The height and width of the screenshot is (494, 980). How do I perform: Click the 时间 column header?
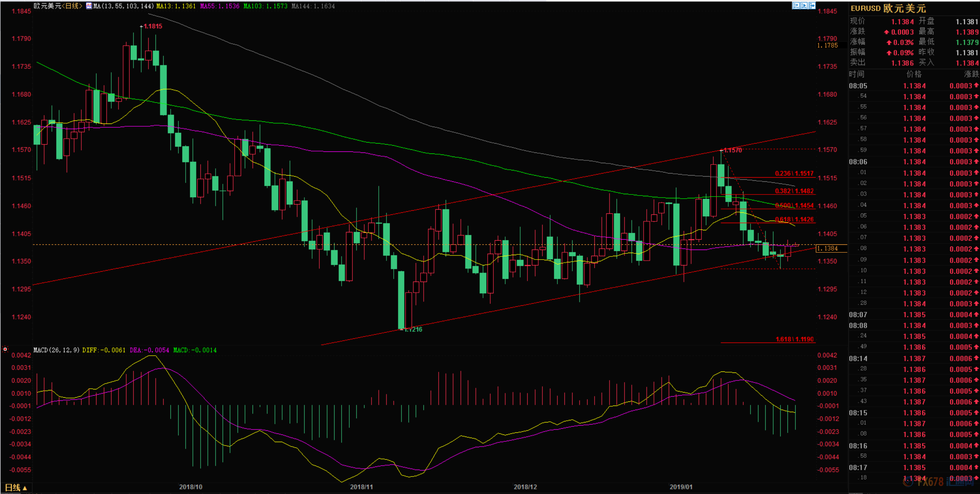[856, 74]
